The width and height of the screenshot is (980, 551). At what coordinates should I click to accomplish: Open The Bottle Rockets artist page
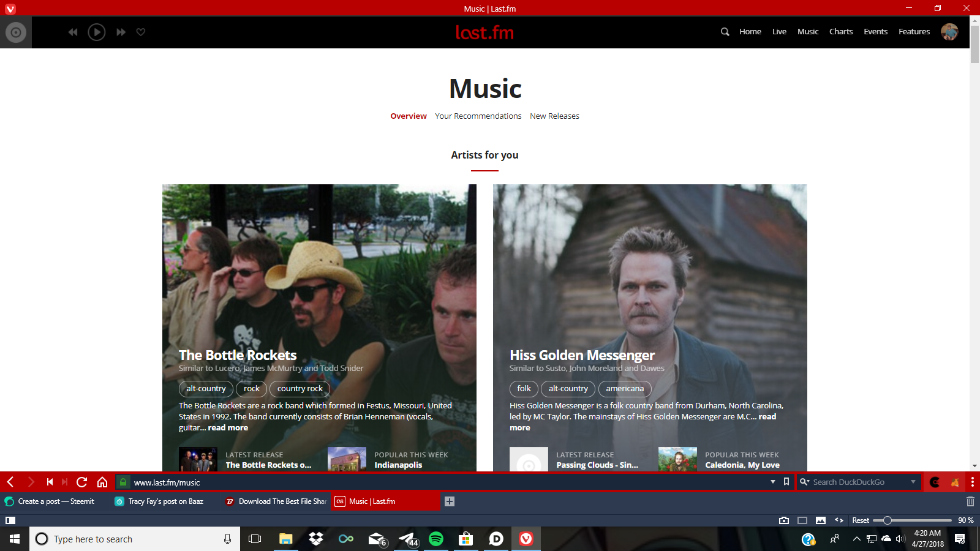coord(238,355)
